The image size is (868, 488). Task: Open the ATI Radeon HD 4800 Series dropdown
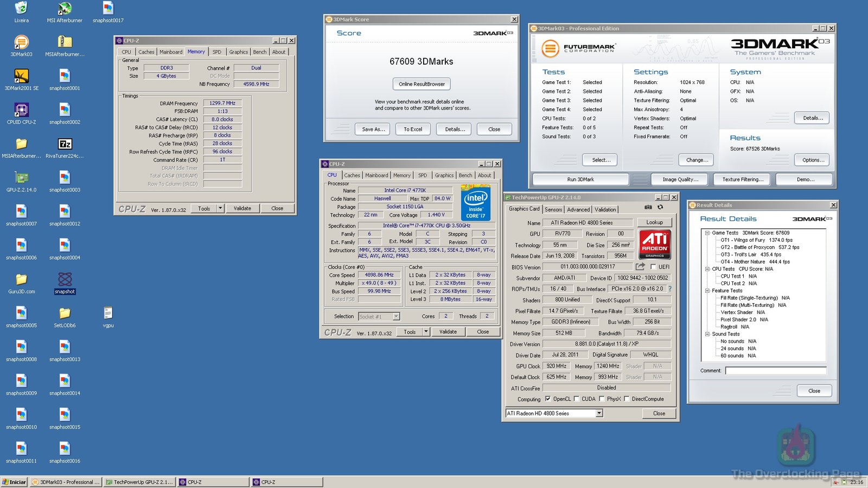tap(599, 413)
